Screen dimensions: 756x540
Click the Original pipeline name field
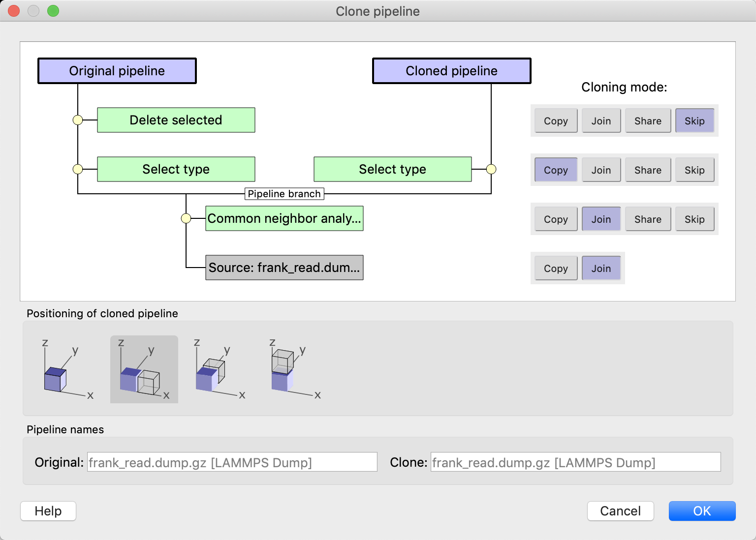[x=232, y=462]
